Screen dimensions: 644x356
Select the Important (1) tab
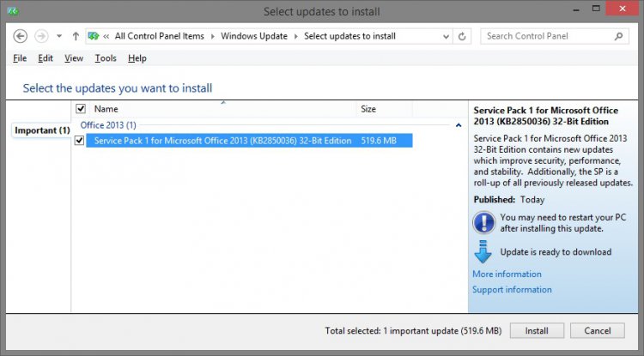pyautogui.click(x=42, y=130)
